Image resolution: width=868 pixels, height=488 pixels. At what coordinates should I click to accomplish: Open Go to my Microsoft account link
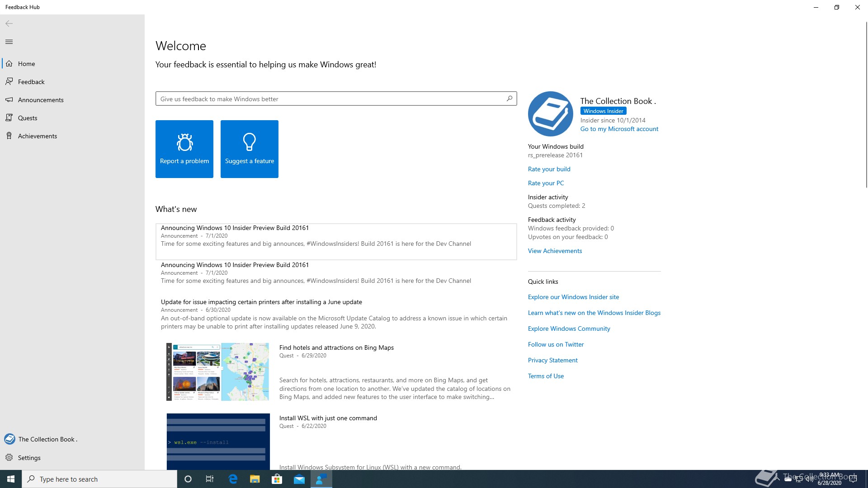[619, 129]
